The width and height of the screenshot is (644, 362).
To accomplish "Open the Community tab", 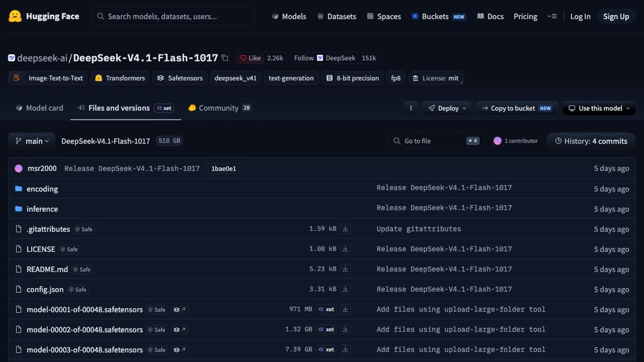I will click(220, 108).
